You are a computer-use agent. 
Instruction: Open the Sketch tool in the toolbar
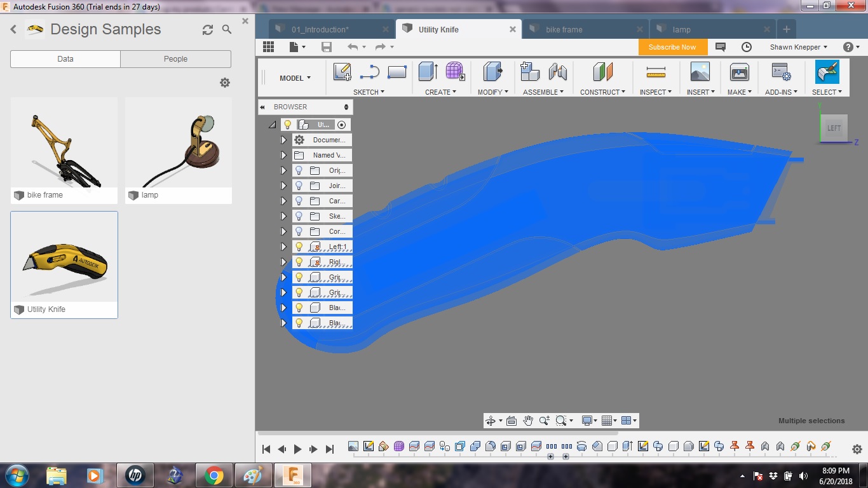[342, 72]
